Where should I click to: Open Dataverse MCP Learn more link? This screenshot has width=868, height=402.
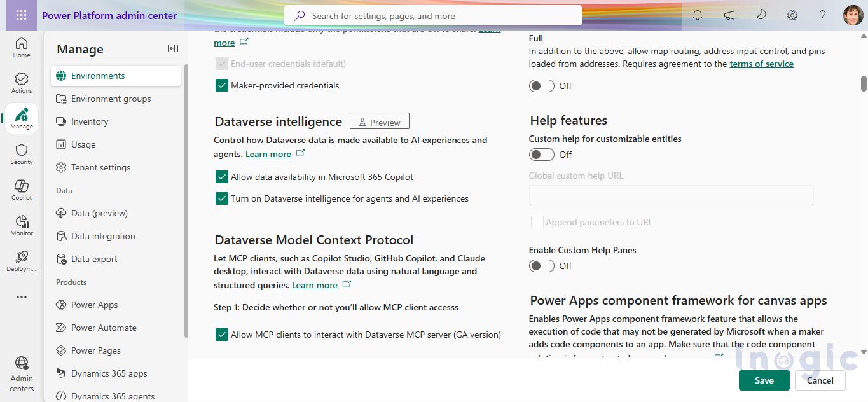point(315,285)
